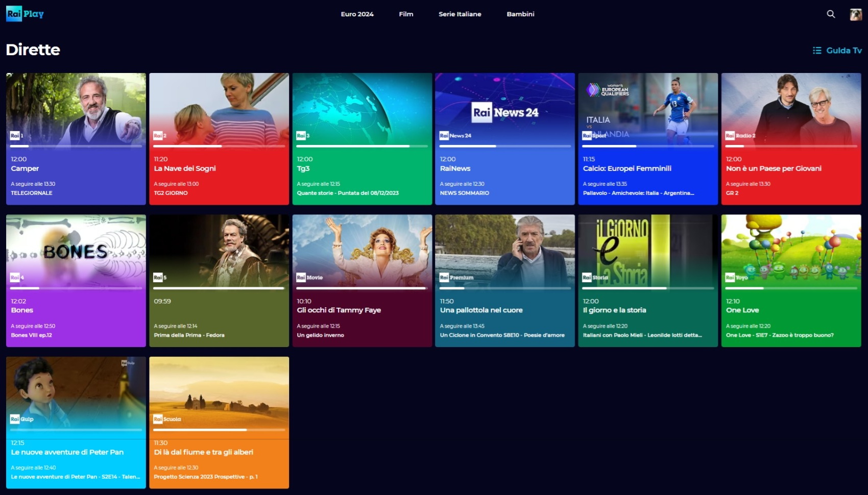
Task: Open the user profile avatar
Action: [x=856, y=14]
